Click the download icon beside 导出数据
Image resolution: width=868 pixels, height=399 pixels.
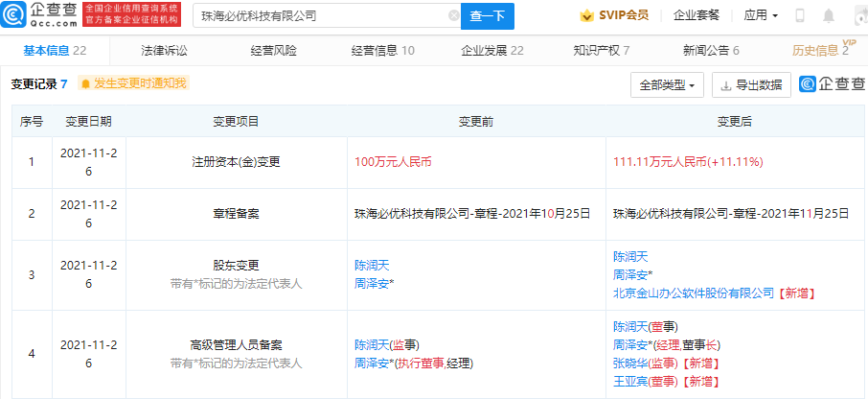click(x=726, y=85)
